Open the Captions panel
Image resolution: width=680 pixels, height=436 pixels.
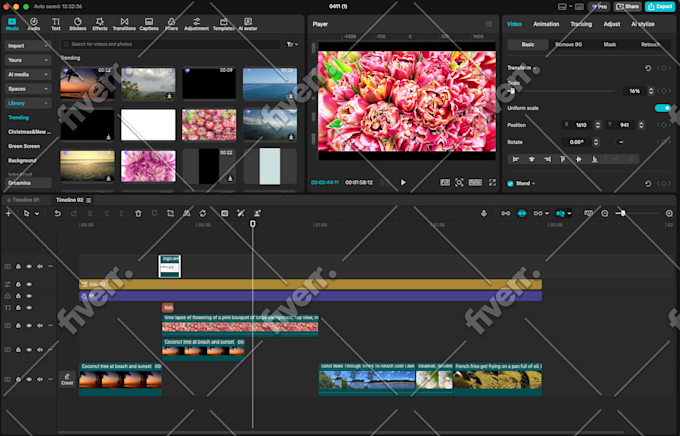click(x=149, y=24)
